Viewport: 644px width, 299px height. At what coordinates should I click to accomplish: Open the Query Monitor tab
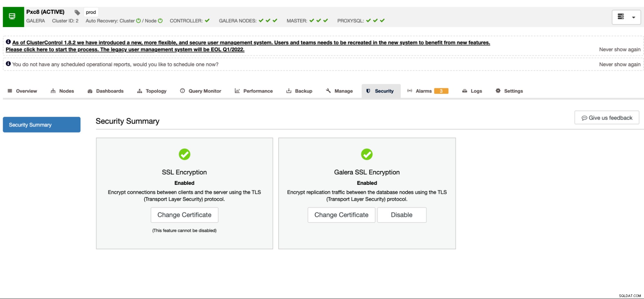click(x=201, y=91)
